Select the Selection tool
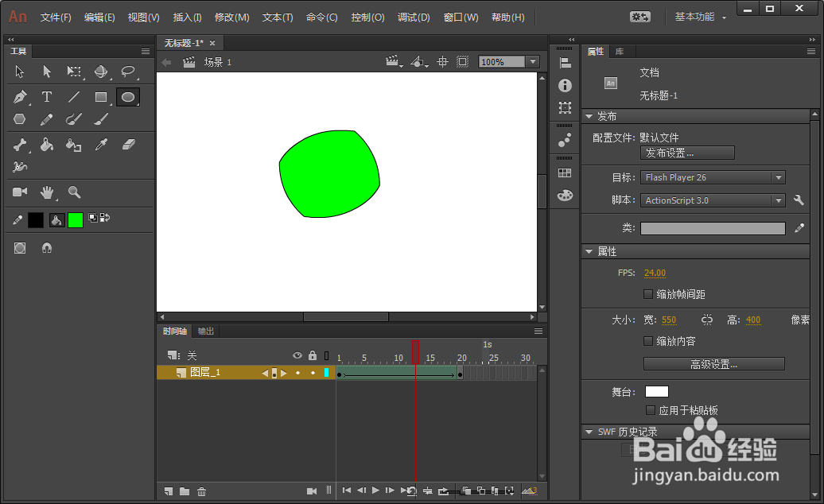824x504 pixels. tap(19, 72)
